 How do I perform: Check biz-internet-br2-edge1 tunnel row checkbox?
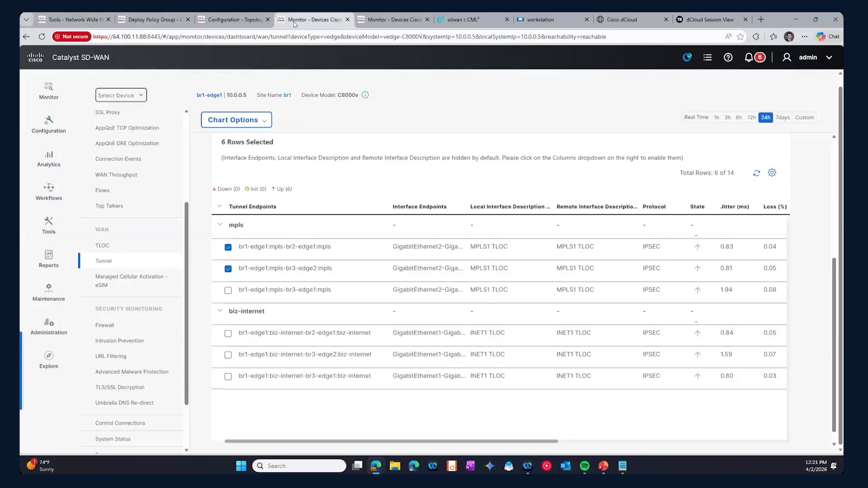[x=228, y=333]
